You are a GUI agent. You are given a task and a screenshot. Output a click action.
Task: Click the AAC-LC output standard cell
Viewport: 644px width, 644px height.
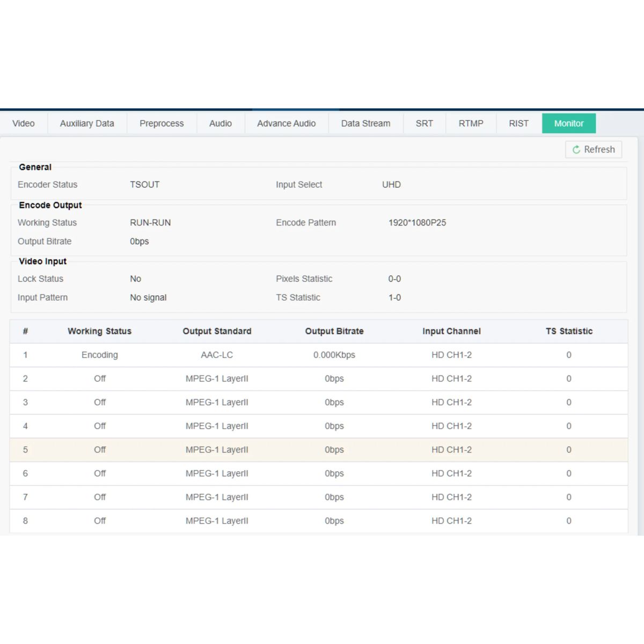(217, 355)
